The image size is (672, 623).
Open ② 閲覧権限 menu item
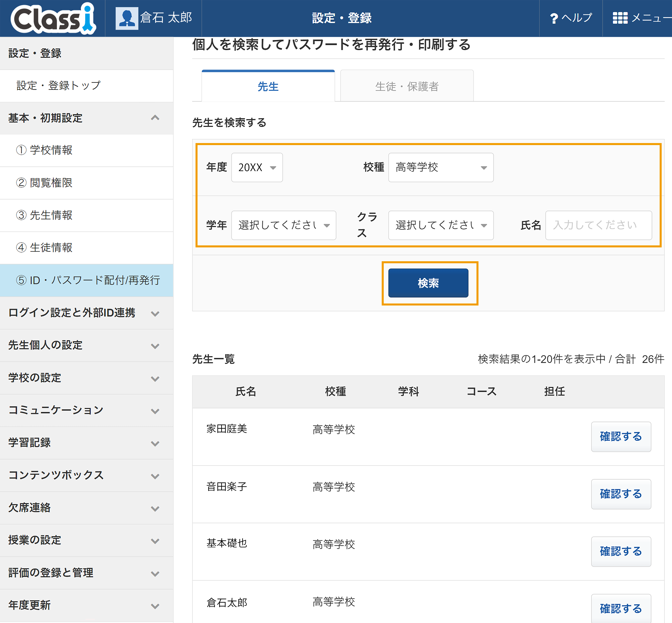click(87, 183)
